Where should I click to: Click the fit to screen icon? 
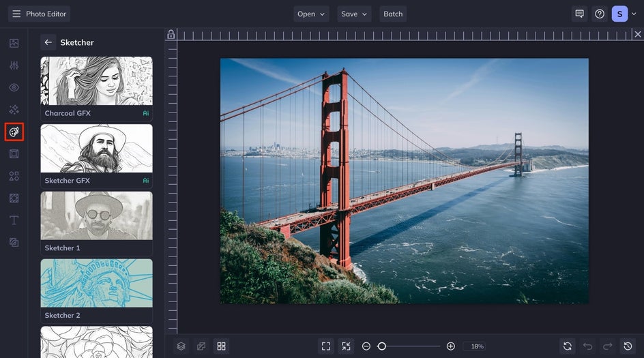(x=326, y=346)
